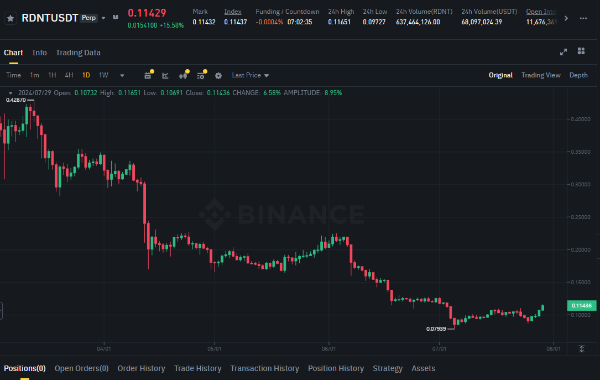Open the candlestick chart style icon
This screenshot has width=600, height=380.
183,75
